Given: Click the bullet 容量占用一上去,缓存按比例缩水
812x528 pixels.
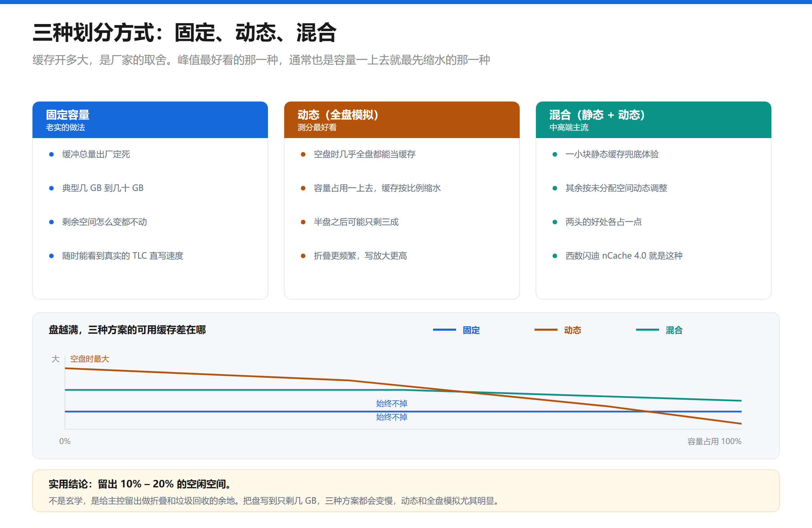Looking at the screenshot, I should click(377, 188).
